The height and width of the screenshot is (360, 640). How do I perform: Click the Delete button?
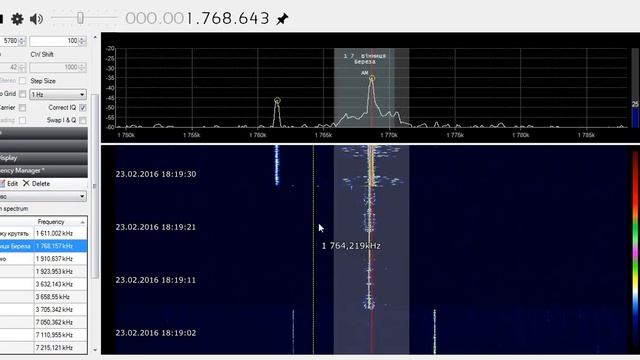(x=36, y=184)
